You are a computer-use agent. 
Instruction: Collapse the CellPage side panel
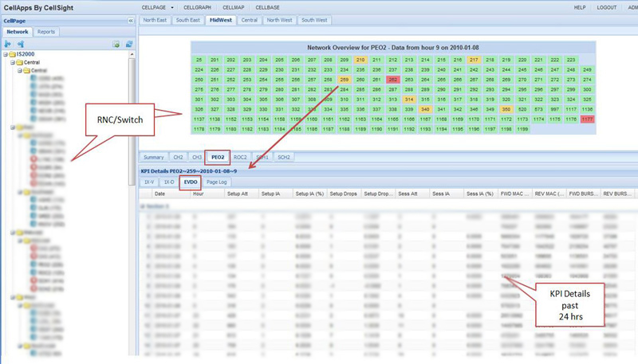131,21
